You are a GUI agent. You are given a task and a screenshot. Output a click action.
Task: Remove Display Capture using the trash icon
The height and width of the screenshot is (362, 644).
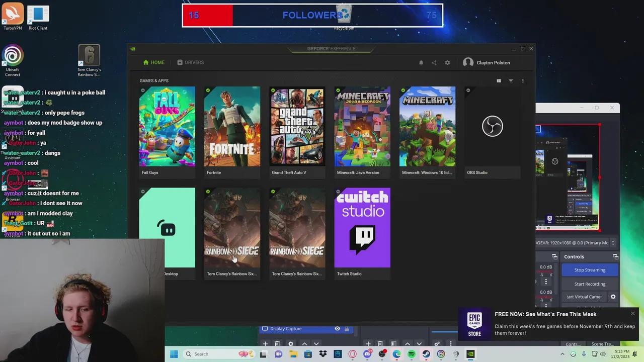pyautogui.click(x=277, y=343)
